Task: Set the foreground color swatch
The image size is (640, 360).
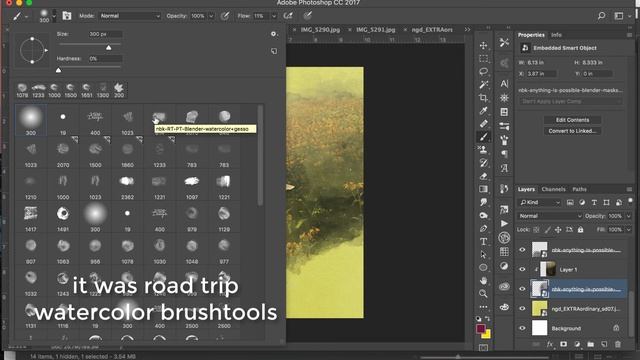Action: (480, 328)
